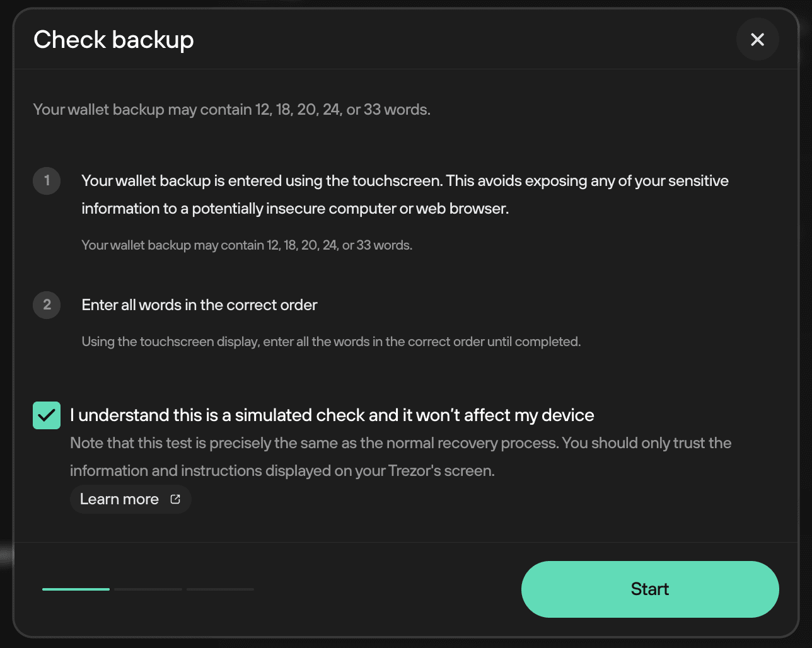Screen dimensions: 812x648
Task: Close the Check backup dialog
Action: (757, 40)
